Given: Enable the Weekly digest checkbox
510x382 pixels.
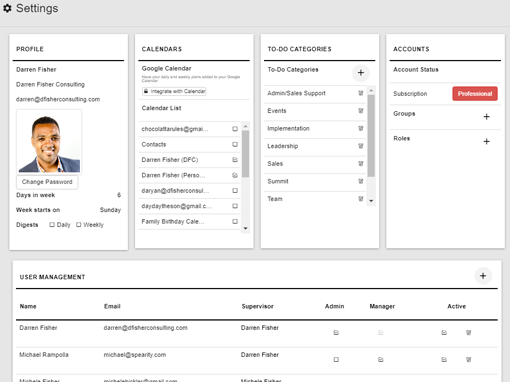Looking at the screenshot, I should [79, 225].
